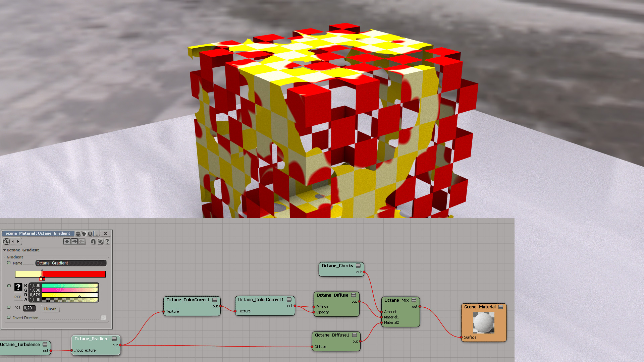
Task: Collapse the Octane_Gradient section triangle
Action: click(x=4, y=250)
